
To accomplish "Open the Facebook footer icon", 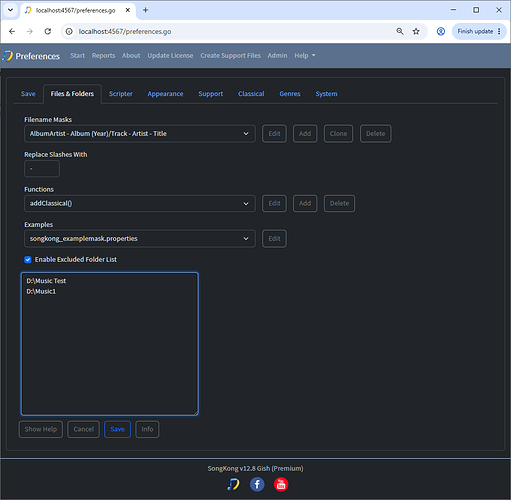I will pyautogui.click(x=257, y=484).
